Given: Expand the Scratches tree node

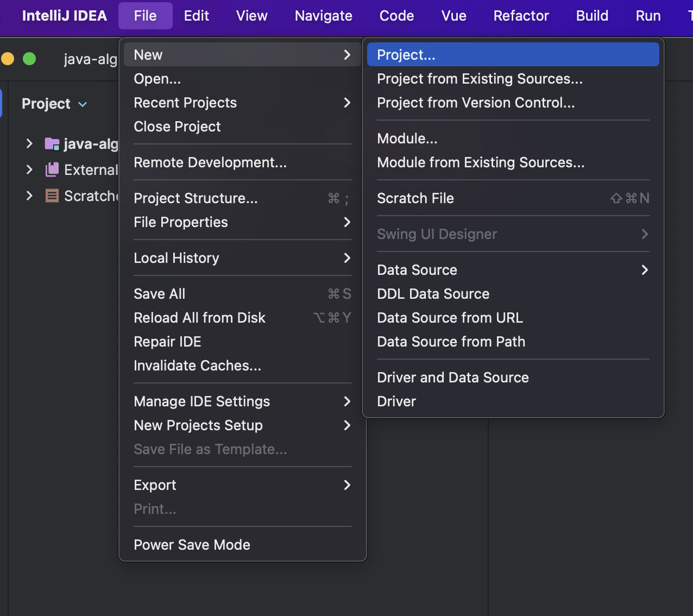Looking at the screenshot, I should 29,196.
